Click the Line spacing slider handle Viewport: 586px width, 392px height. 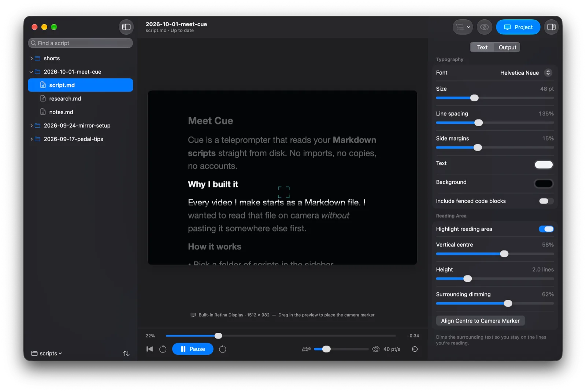[479, 123]
